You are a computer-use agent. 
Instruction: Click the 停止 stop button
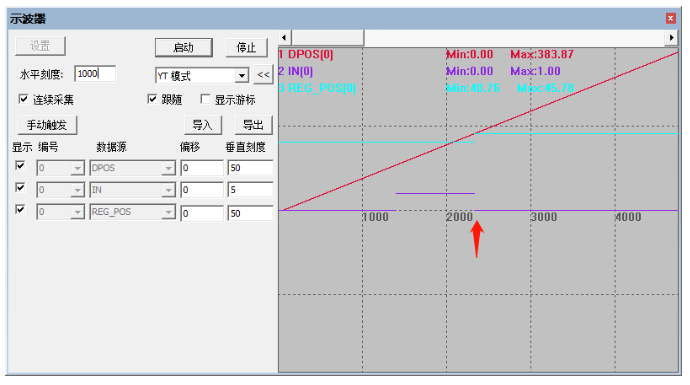coord(246,48)
